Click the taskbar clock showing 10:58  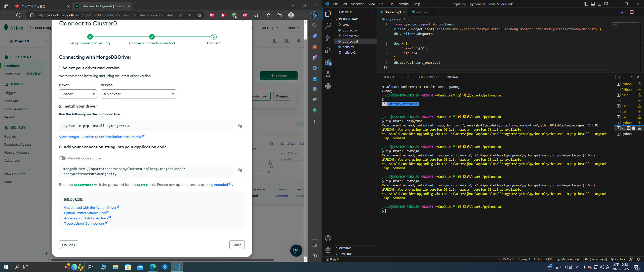pos(620,267)
